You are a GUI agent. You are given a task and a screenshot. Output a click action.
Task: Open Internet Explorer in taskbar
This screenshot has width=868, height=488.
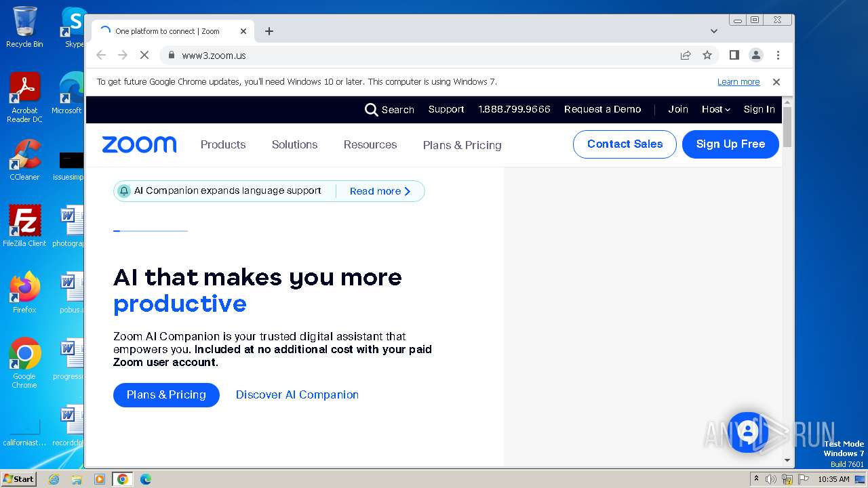tap(54, 479)
